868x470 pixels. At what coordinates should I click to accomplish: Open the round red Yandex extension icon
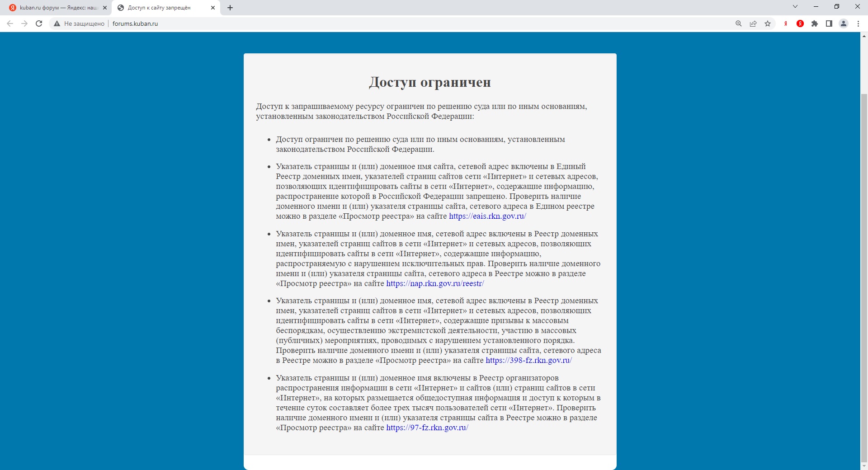coord(800,23)
